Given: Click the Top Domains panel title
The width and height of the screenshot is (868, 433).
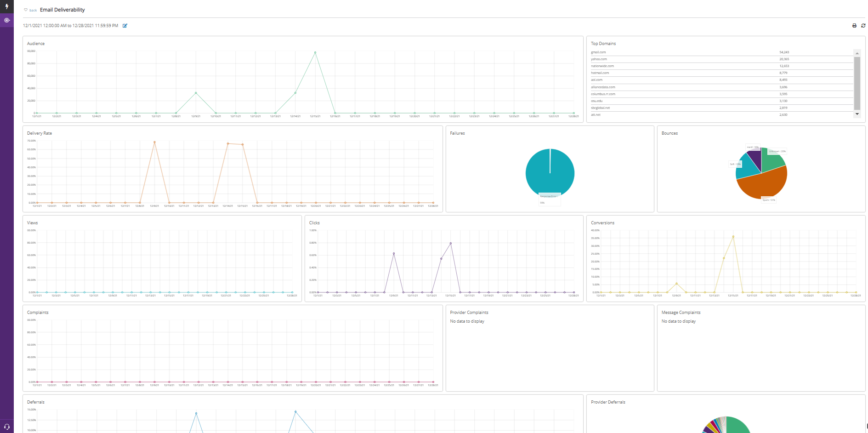Looking at the screenshot, I should click(x=603, y=44).
